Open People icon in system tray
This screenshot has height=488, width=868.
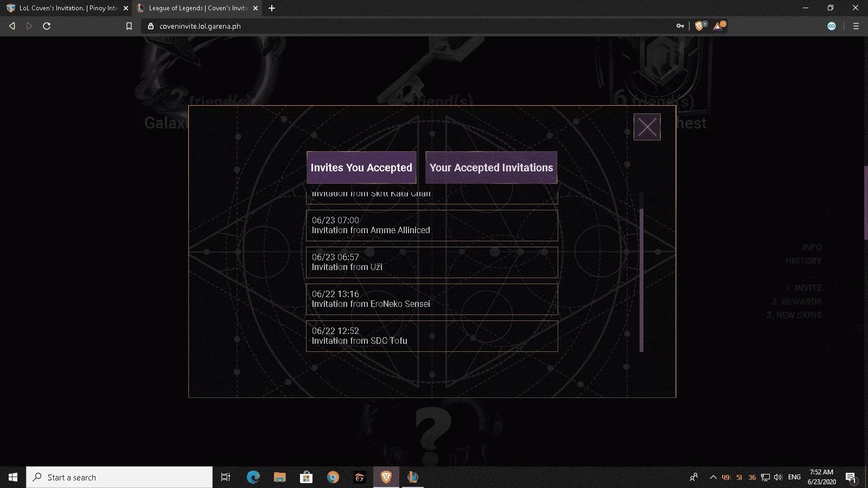click(x=693, y=477)
